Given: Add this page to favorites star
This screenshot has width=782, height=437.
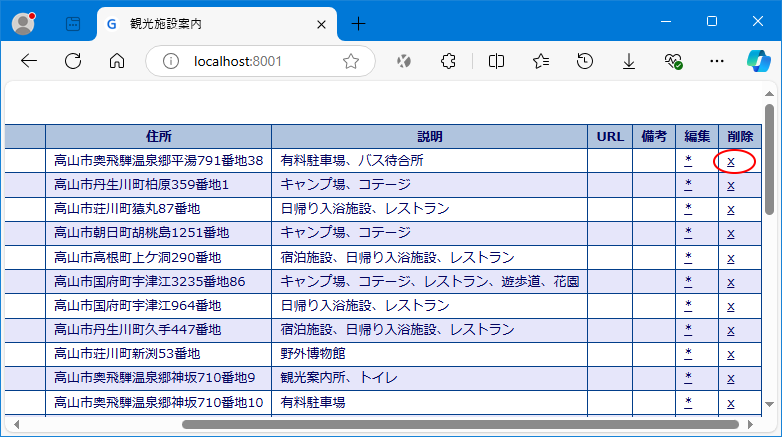Looking at the screenshot, I should [x=351, y=61].
